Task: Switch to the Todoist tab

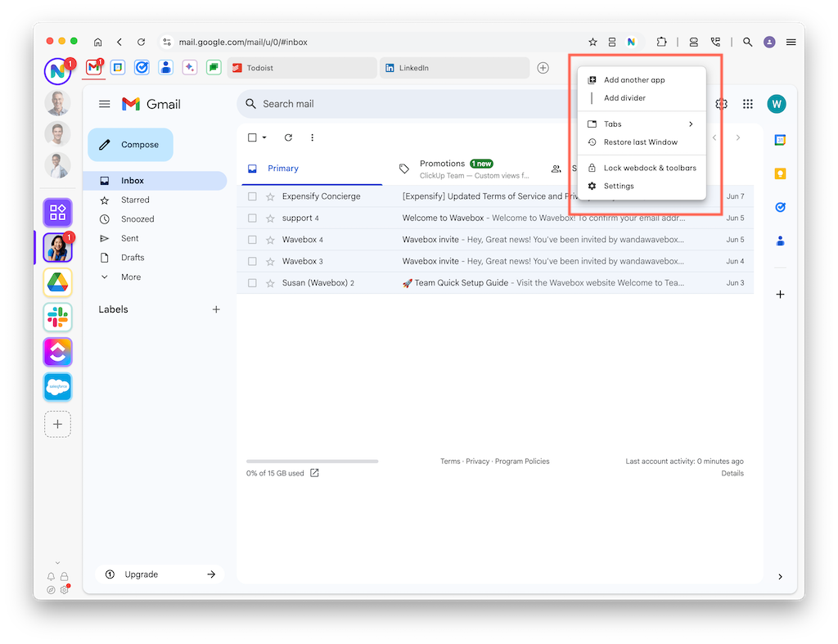Action: tap(302, 68)
